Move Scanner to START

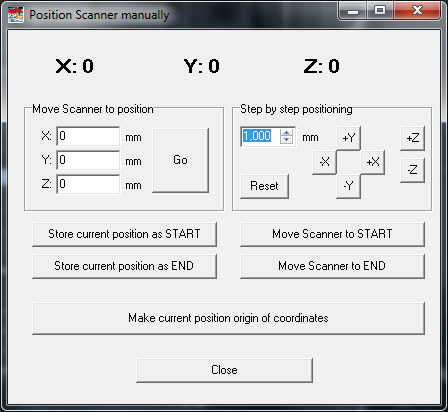(332, 234)
